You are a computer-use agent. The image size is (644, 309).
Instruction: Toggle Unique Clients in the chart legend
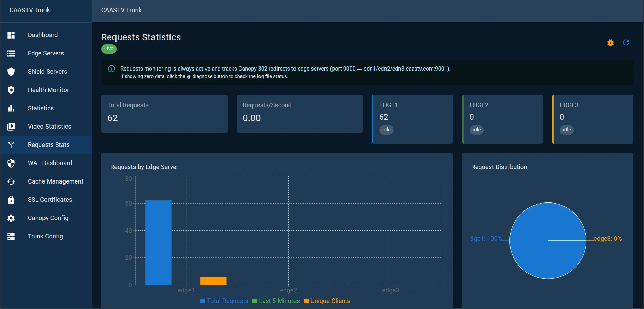point(326,301)
